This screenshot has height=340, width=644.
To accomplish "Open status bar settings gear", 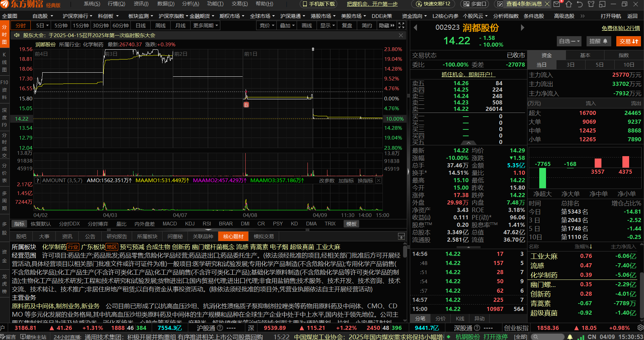I will tap(640, 327).
